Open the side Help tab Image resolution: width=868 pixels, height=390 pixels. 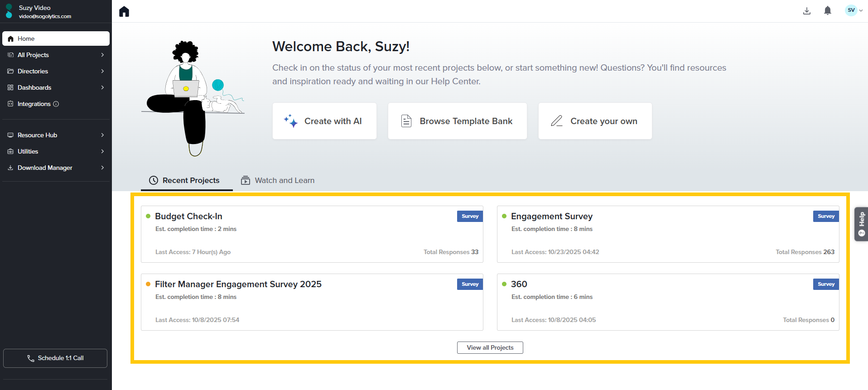861,224
